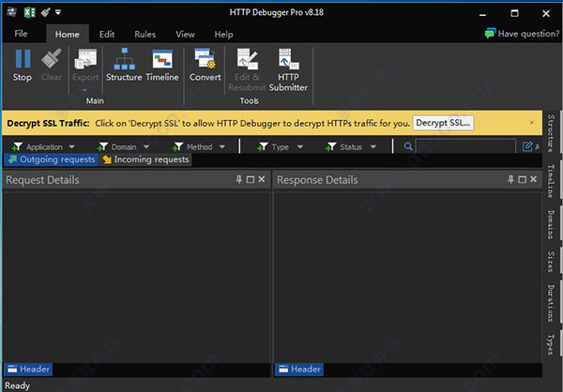
Task: Select the Home ribbon tab
Action: click(x=68, y=35)
